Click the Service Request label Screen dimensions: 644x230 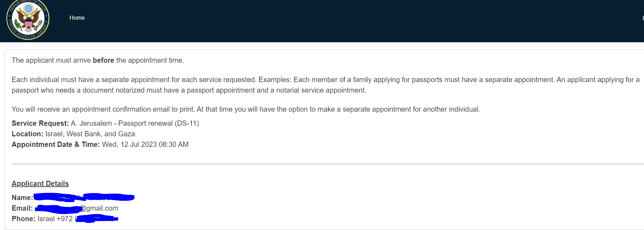(40, 123)
